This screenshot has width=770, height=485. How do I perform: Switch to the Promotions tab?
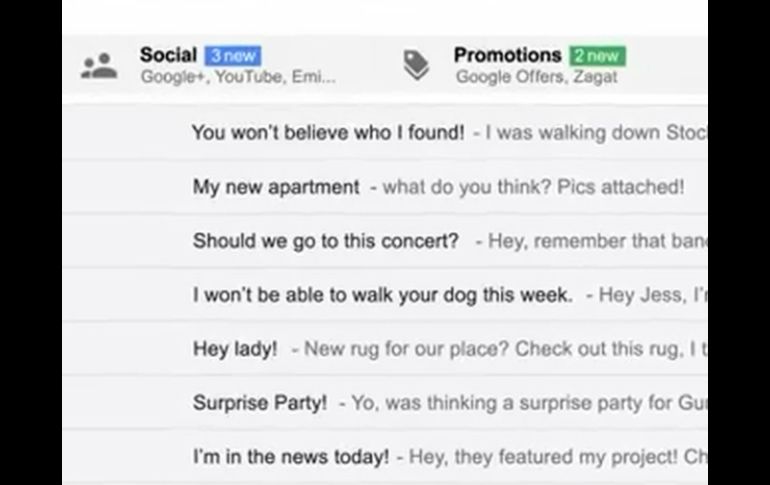tap(507, 55)
